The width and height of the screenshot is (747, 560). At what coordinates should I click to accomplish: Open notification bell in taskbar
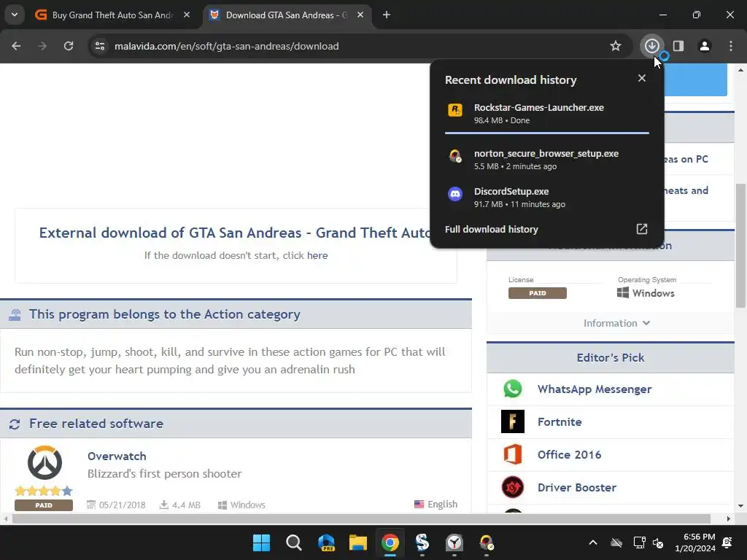(727, 542)
